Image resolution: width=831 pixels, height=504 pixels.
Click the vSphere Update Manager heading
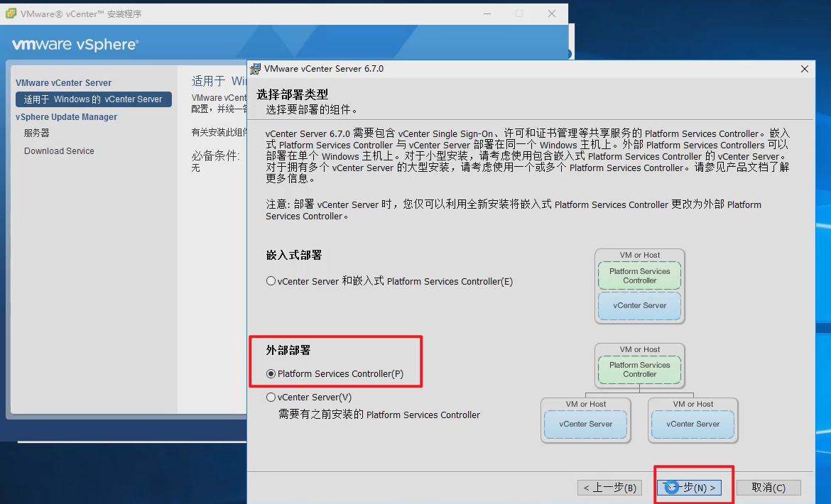pyautogui.click(x=66, y=117)
